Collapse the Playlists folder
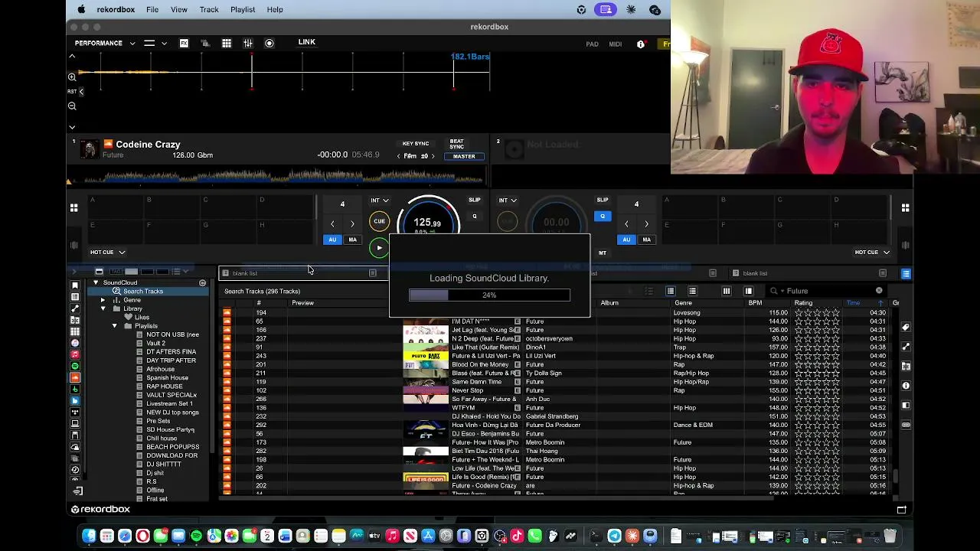This screenshot has height=551, width=980. [115, 326]
